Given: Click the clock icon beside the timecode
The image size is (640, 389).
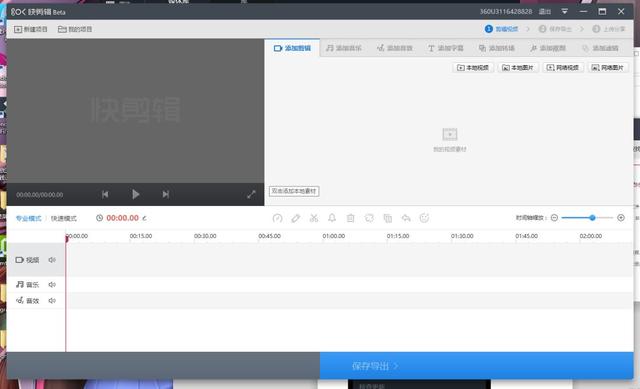Looking at the screenshot, I should pos(99,218).
